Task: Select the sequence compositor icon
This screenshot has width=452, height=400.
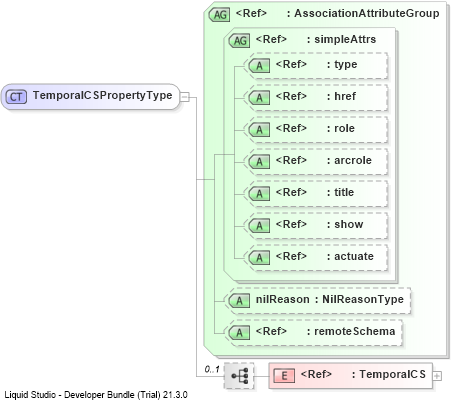Action: (x=239, y=376)
